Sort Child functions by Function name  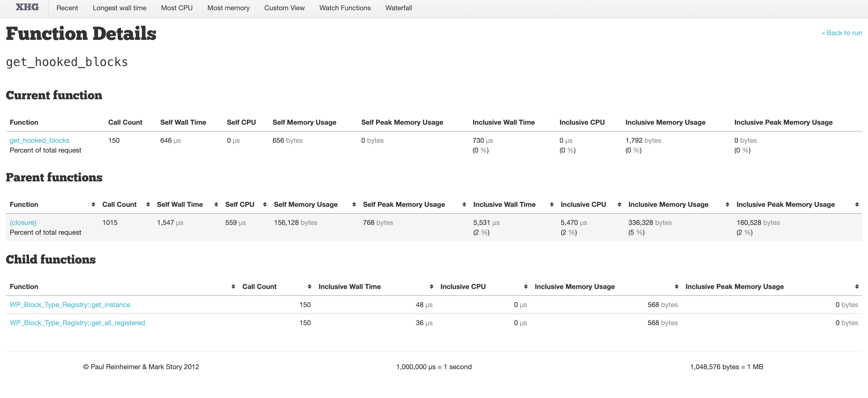pyautogui.click(x=24, y=287)
